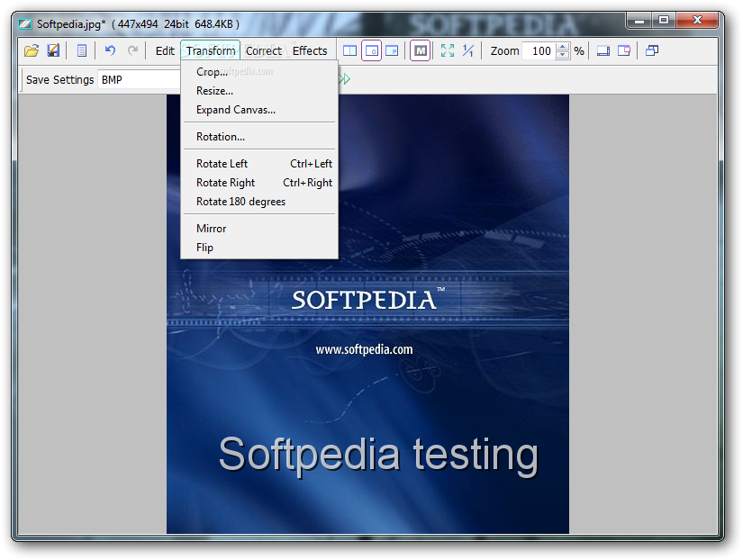Select Rotate 180 degrees
743x560 pixels.
[x=259, y=202]
